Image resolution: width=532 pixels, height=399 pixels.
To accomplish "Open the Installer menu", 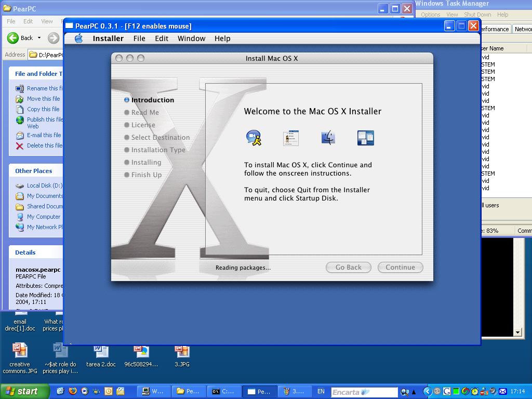I will coord(108,38).
